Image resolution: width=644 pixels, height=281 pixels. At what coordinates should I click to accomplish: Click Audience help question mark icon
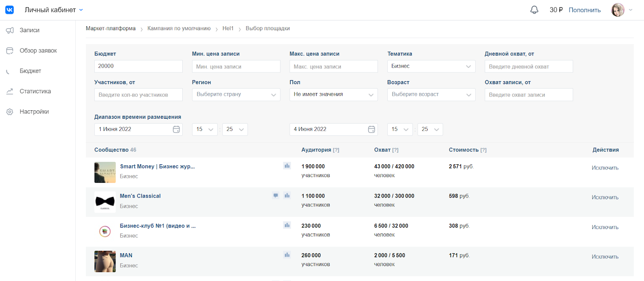(336, 150)
